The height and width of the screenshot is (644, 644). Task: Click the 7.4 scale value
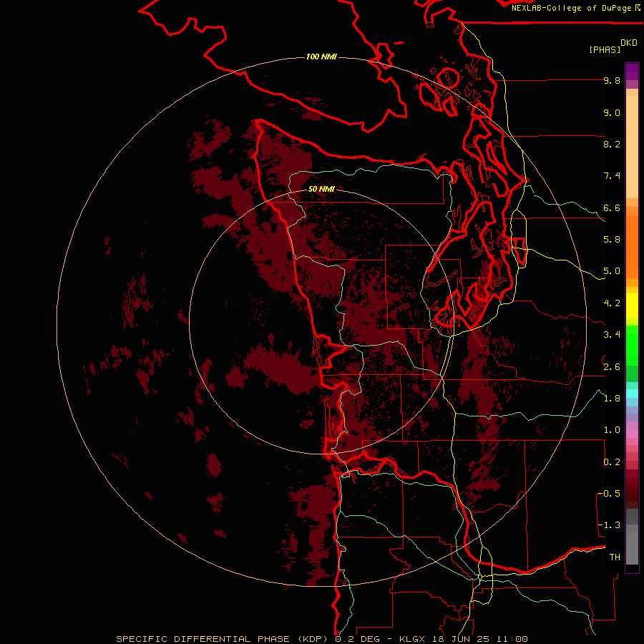click(612, 176)
